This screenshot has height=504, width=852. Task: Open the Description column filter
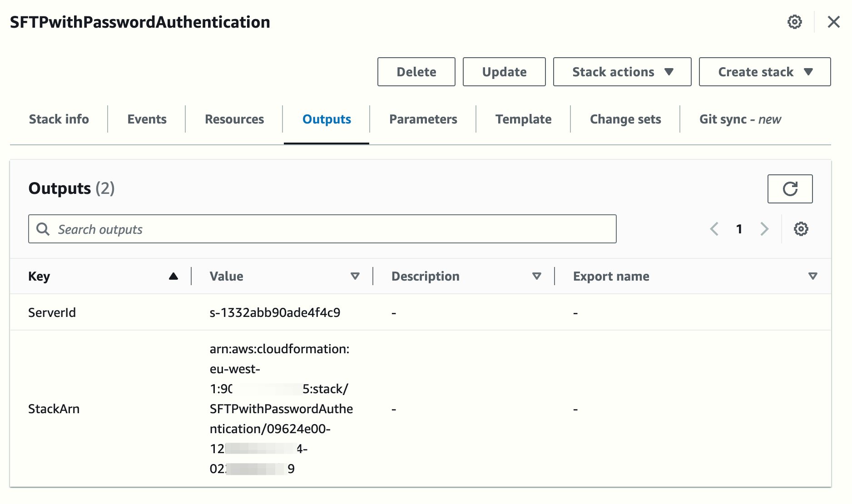coord(536,276)
